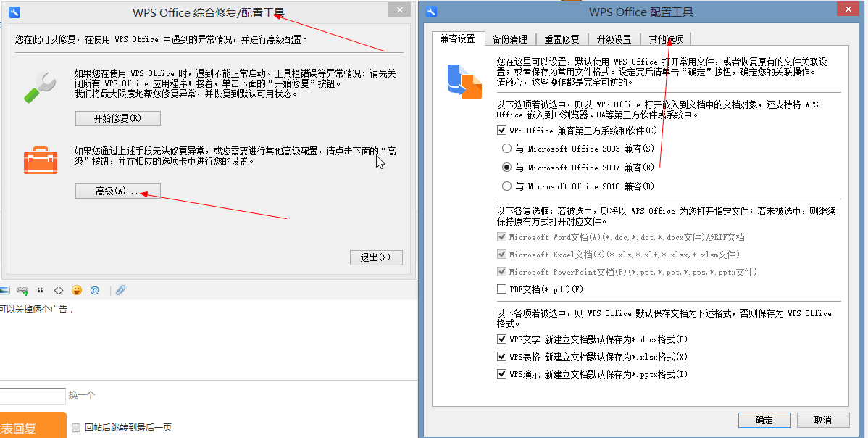The image size is (868, 438).
Task: Click the captcha input field
Action: [x=33, y=396]
